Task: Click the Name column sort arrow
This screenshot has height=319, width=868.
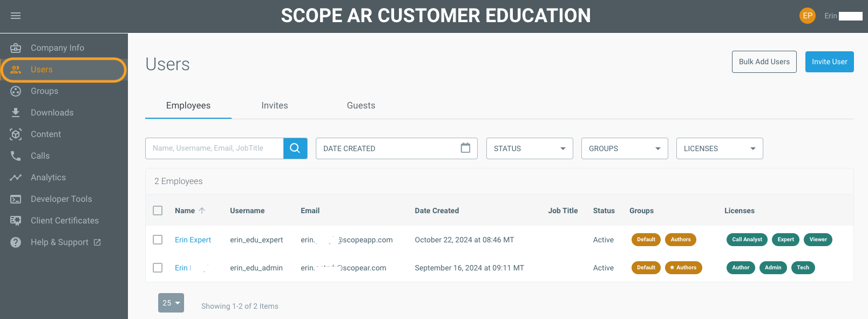Action: (202, 211)
